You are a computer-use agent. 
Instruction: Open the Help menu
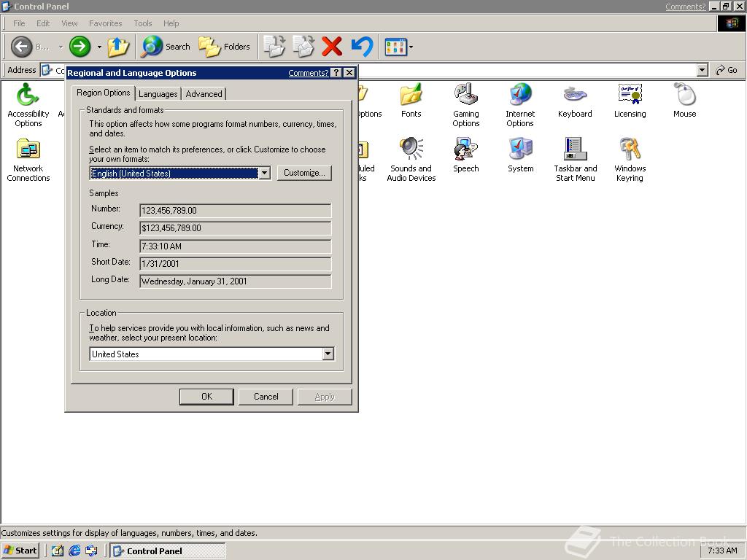tap(171, 23)
